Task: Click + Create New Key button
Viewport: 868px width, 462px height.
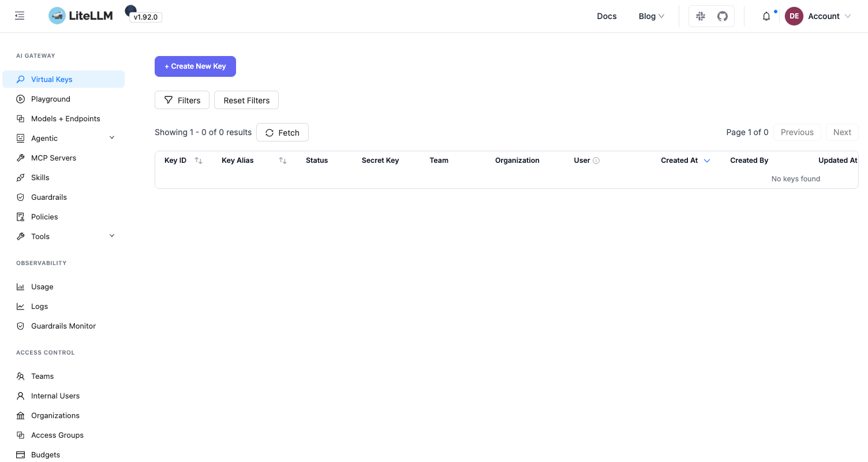Action: click(195, 66)
